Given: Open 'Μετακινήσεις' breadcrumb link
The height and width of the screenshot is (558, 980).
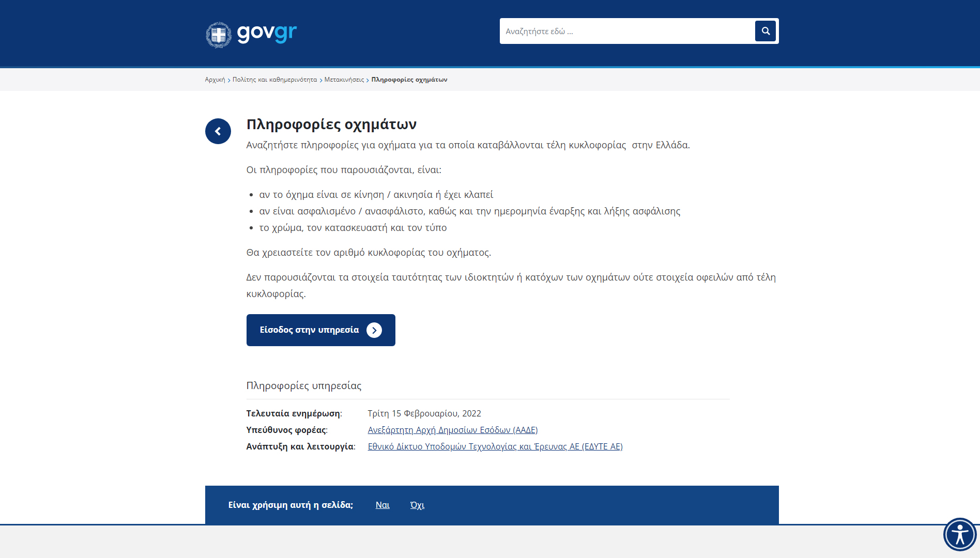Looking at the screenshot, I should 344,80.
